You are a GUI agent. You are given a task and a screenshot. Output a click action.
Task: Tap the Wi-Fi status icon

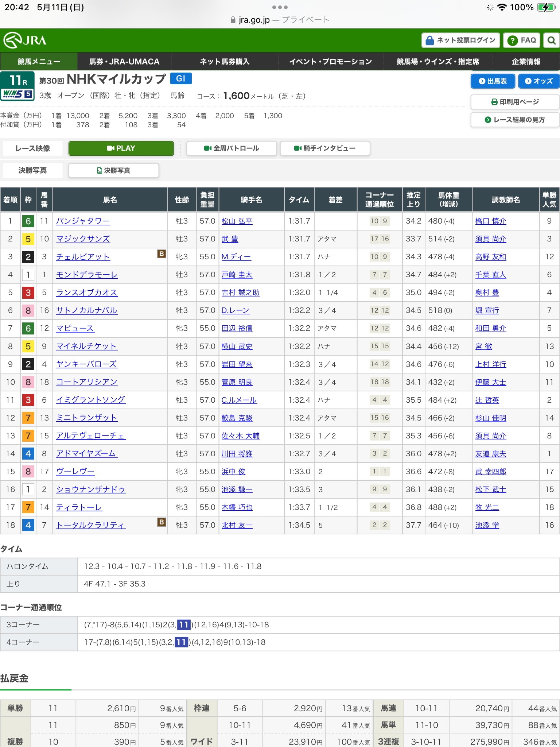pyautogui.click(x=502, y=7)
